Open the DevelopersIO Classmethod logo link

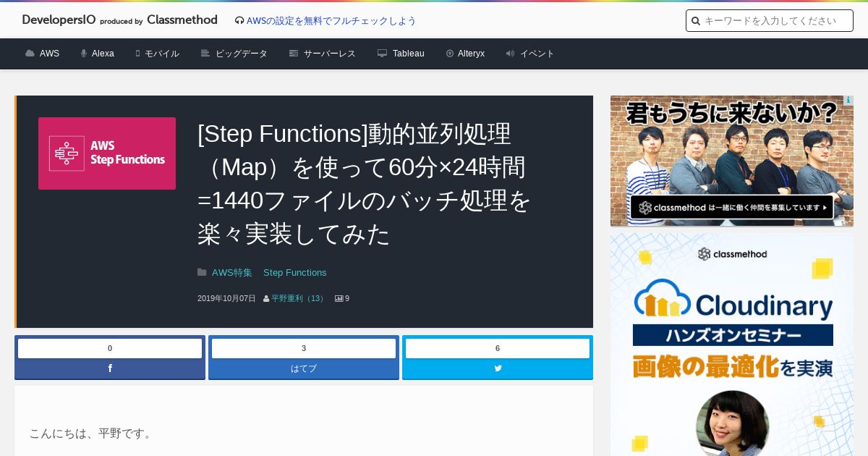click(119, 20)
